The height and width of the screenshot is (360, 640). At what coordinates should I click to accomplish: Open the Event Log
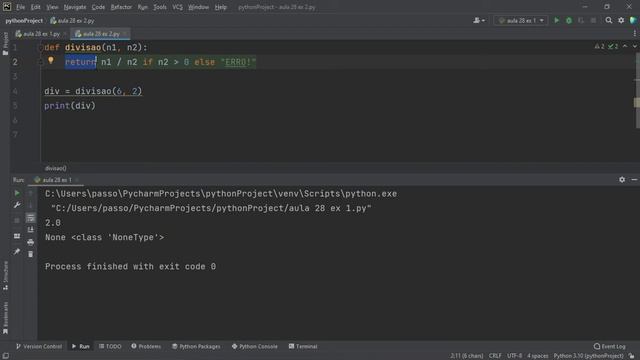[609, 346]
